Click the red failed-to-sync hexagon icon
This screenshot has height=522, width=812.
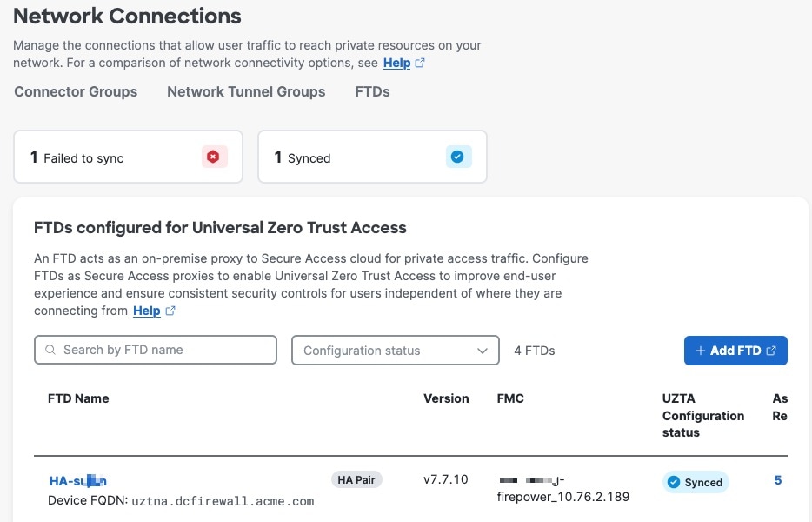point(213,157)
